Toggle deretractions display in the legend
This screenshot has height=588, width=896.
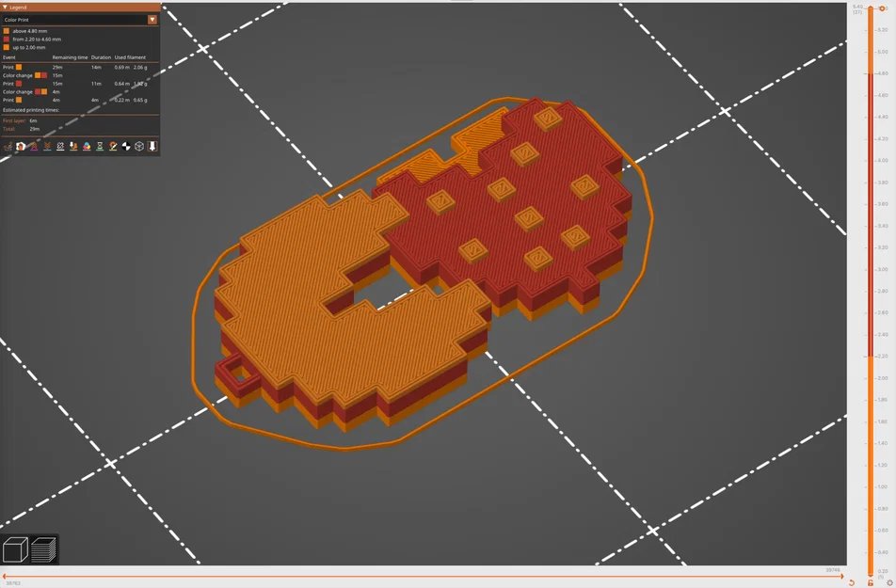point(47,146)
